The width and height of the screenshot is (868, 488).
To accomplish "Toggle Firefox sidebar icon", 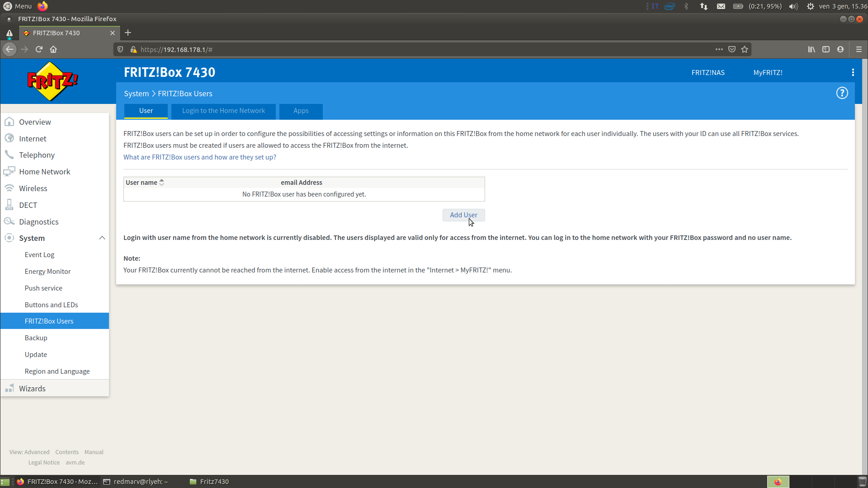I will pyautogui.click(x=826, y=49).
